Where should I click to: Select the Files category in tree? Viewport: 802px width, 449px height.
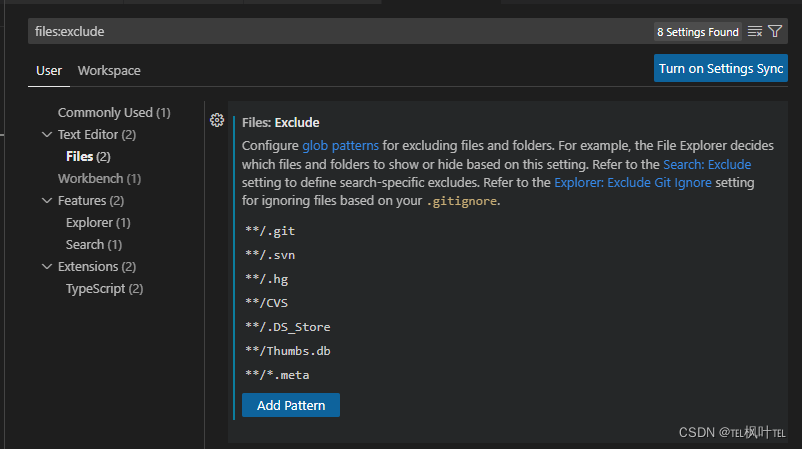click(87, 156)
